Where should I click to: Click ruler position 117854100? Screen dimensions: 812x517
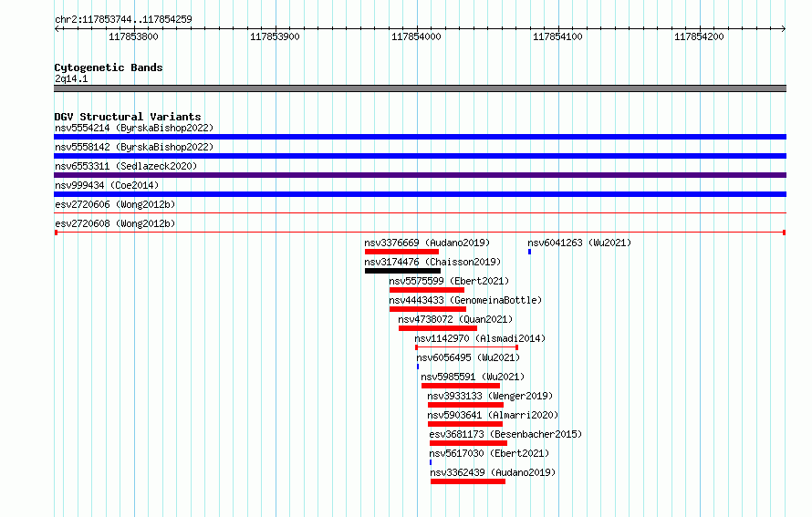click(557, 36)
